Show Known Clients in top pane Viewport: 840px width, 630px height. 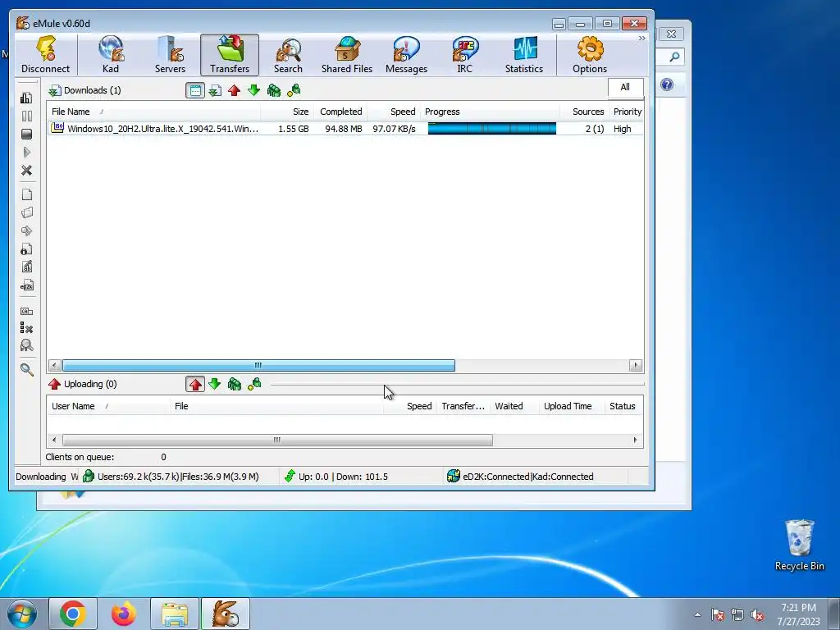294,90
